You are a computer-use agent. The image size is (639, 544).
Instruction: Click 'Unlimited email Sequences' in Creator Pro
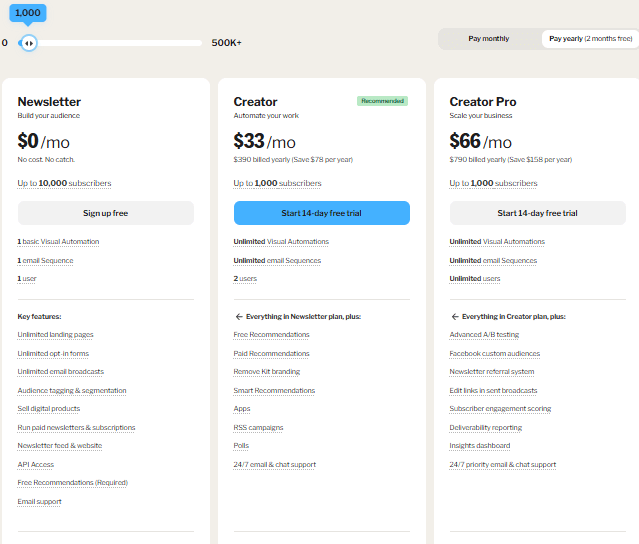[x=493, y=260]
